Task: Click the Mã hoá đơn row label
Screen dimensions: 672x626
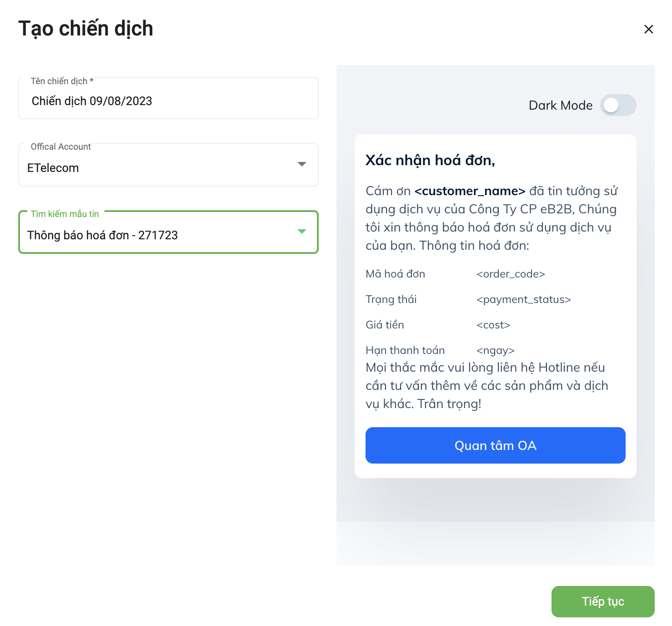Action: pyautogui.click(x=395, y=274)
